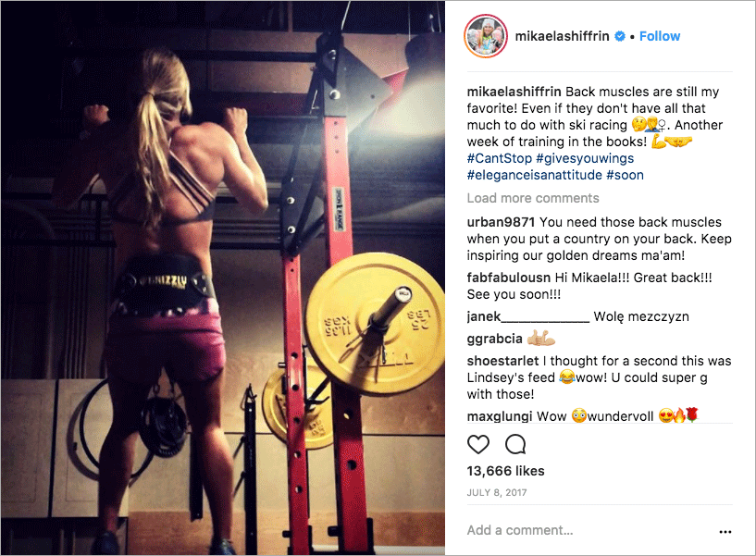Open the #eleganceisanattitude hashtag
Screen dimensions: 756x556
pos(534,175)
